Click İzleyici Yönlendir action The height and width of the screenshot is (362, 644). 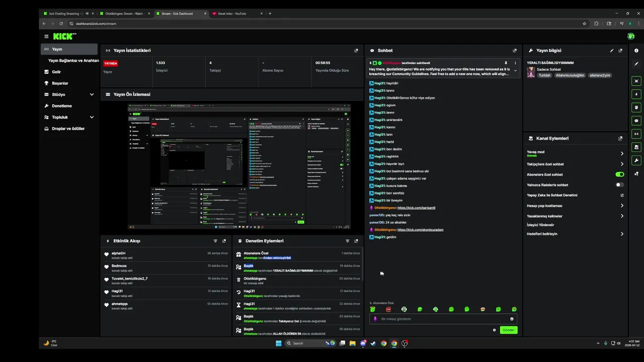pos(540,225)
